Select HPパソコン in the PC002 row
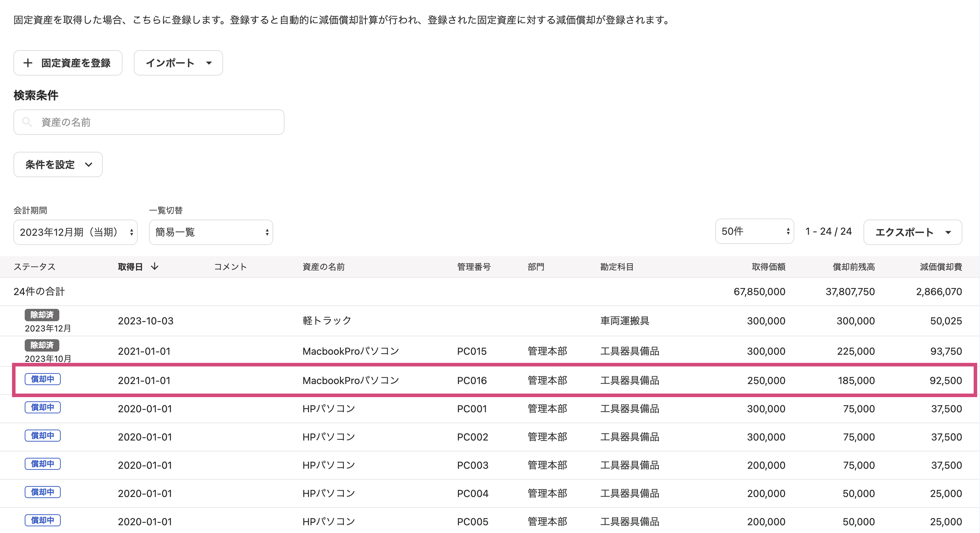This screenshot has height=533, width=980. 329,436
